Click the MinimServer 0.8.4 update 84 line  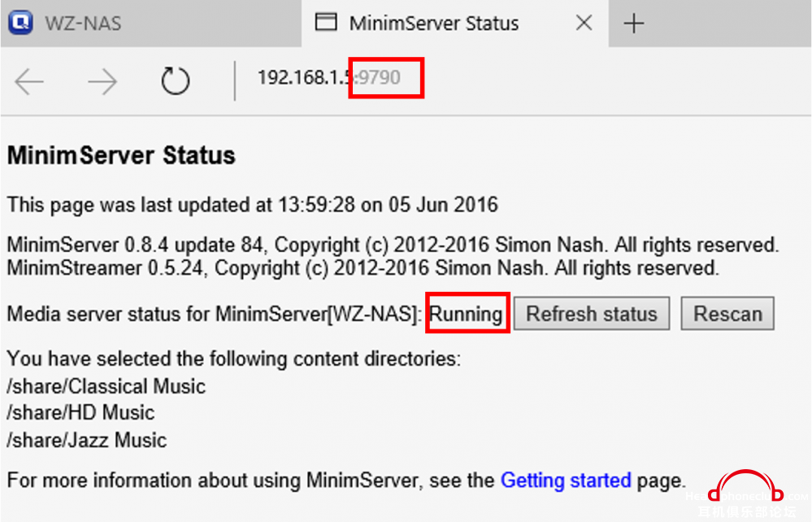[393, 245]
